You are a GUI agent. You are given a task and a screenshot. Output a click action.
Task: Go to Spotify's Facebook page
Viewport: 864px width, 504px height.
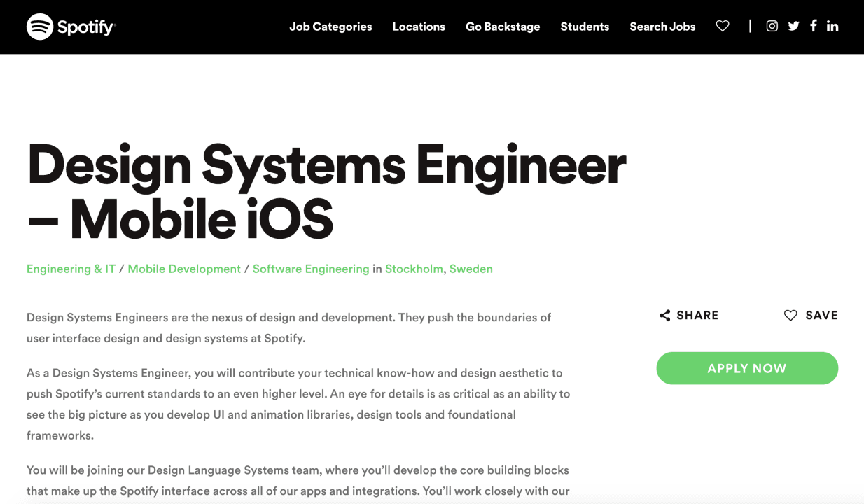[x=813, y=26]
